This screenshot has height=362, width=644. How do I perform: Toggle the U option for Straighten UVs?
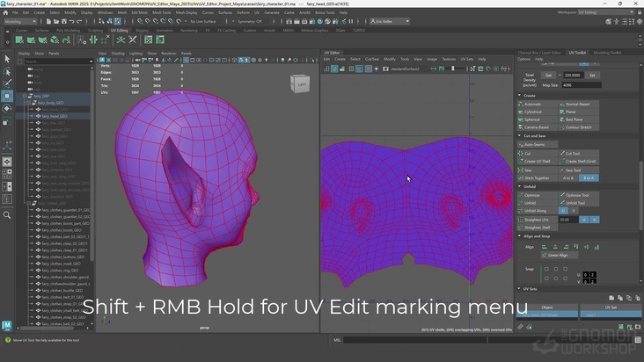click(x=583, y=220)
